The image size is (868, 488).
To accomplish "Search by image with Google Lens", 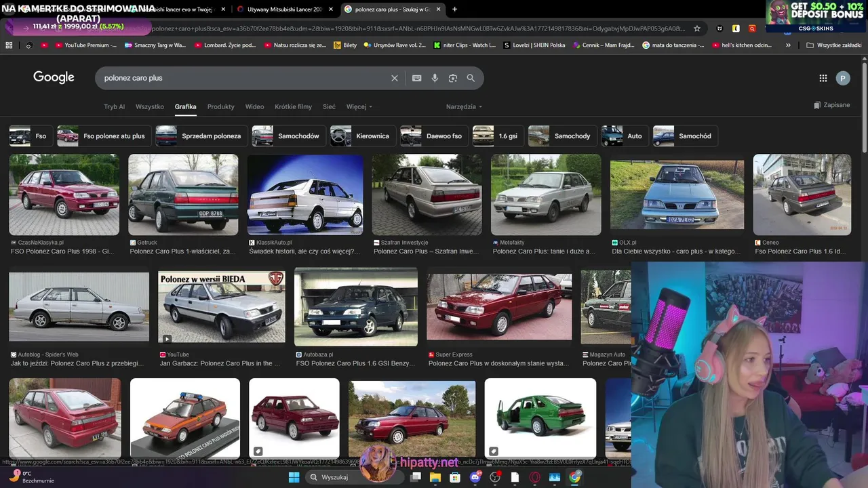I will tap(453, 78).
